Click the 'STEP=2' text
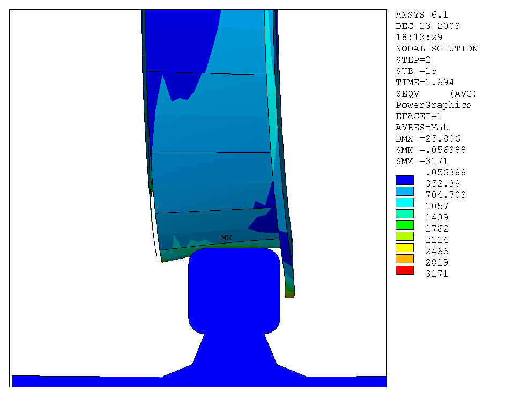The image size is (528, 420). pyautogui.click(x=413, y=60)
